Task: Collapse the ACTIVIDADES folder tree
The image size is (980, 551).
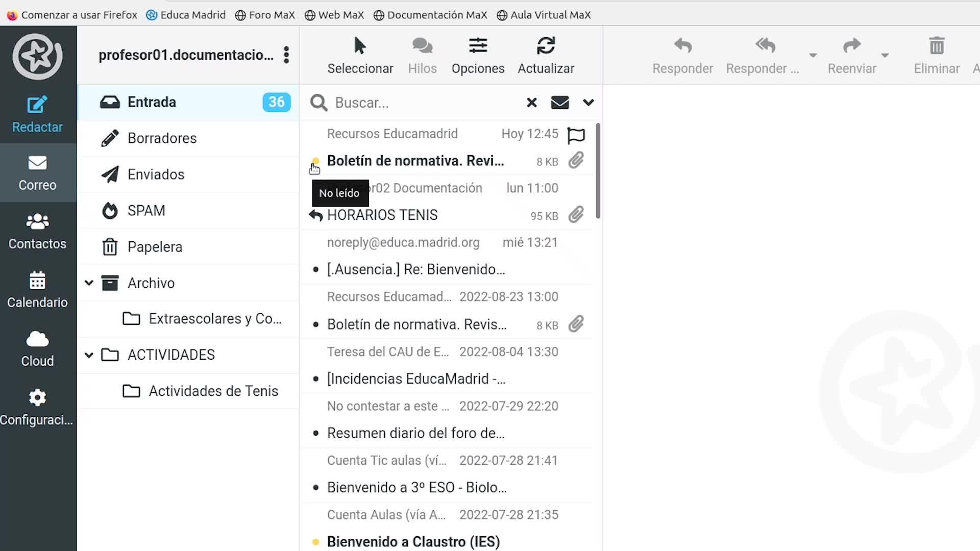Action: pyautogui.click(x=89, y=355)
